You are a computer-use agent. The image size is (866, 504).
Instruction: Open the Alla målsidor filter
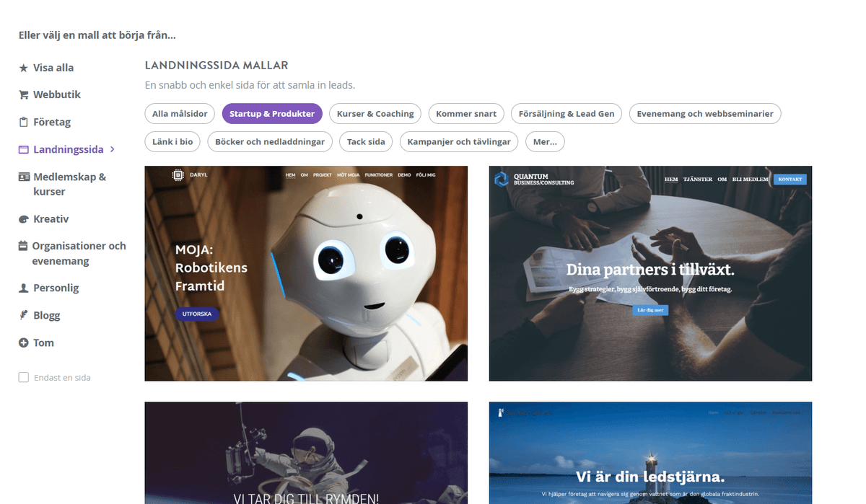pyautogui.click(x=179, y=113)
